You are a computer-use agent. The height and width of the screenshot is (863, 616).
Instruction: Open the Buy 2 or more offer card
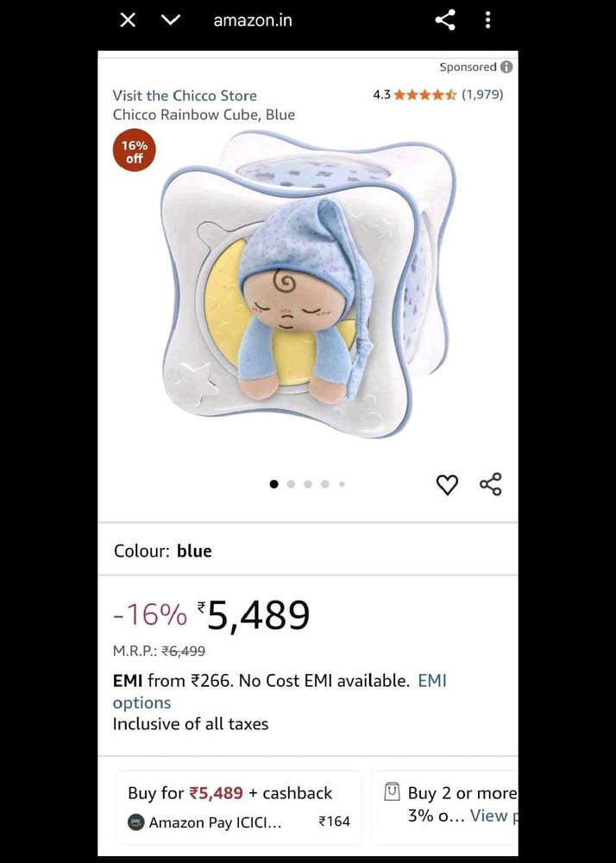tap(449, 804)
